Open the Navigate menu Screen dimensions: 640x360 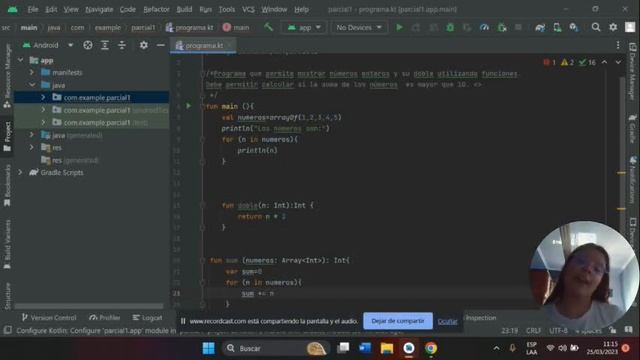coord(99,9)
